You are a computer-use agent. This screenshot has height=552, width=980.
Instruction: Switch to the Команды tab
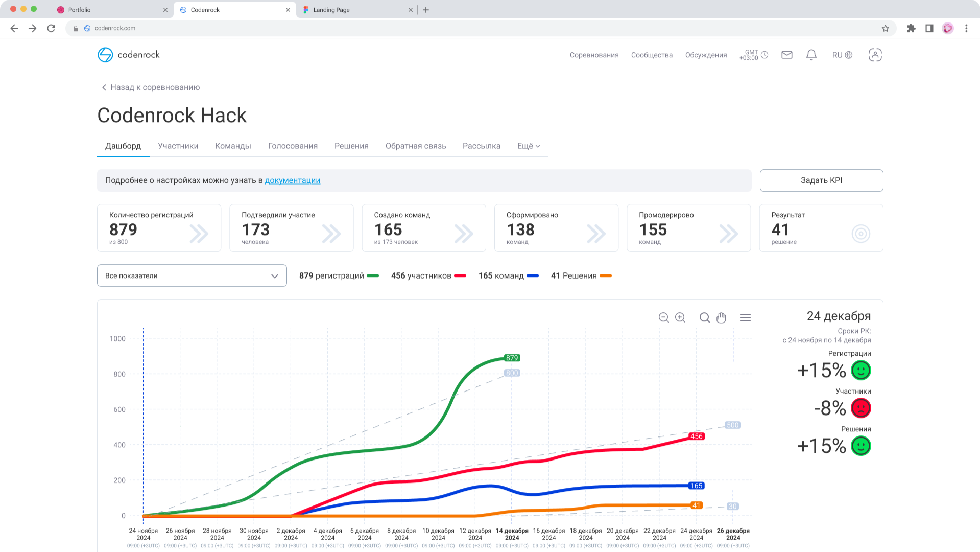tap(233, 146)
